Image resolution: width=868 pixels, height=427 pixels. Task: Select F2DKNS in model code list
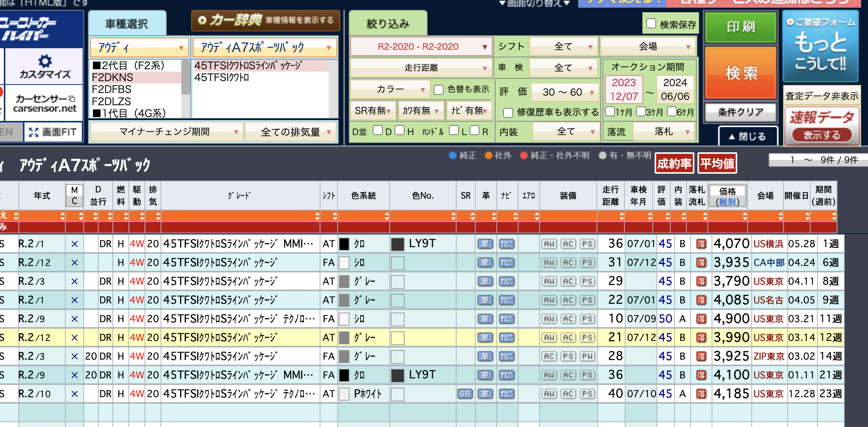pos(136,77)
